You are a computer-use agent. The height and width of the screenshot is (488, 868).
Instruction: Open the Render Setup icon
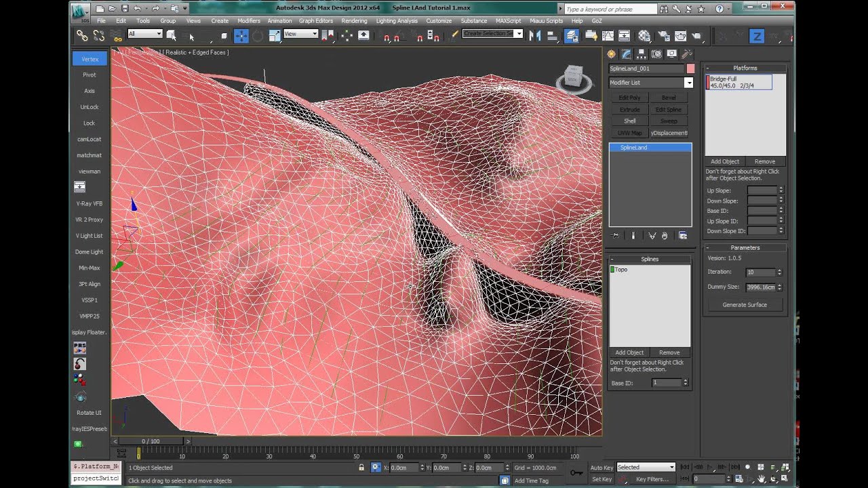[x=664, y=35]
